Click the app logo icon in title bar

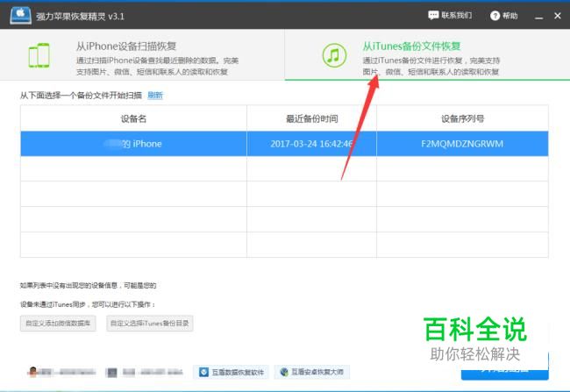point(21,16)
